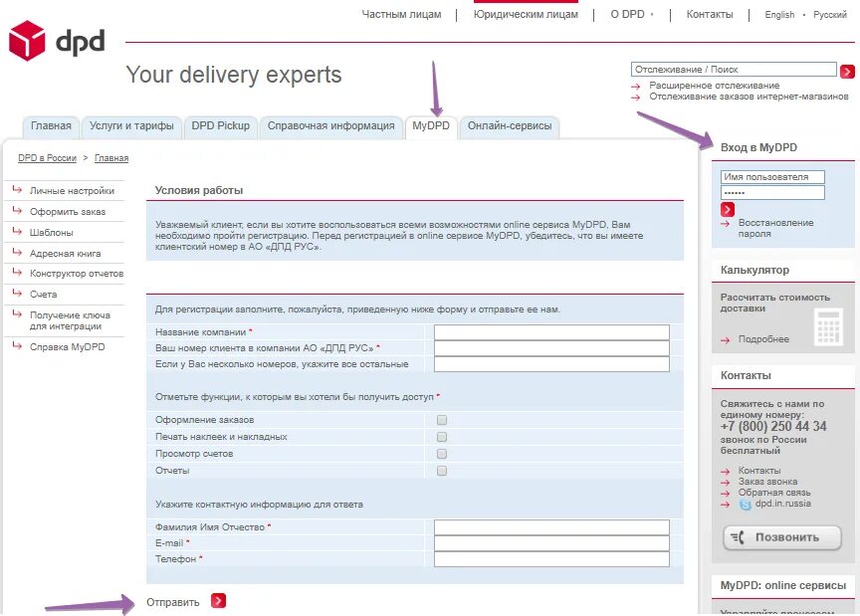Focus the Имя пользователя login field
The width and height of the screenshot is (860, 616).
pyautogui.click(x=772, y=177)
